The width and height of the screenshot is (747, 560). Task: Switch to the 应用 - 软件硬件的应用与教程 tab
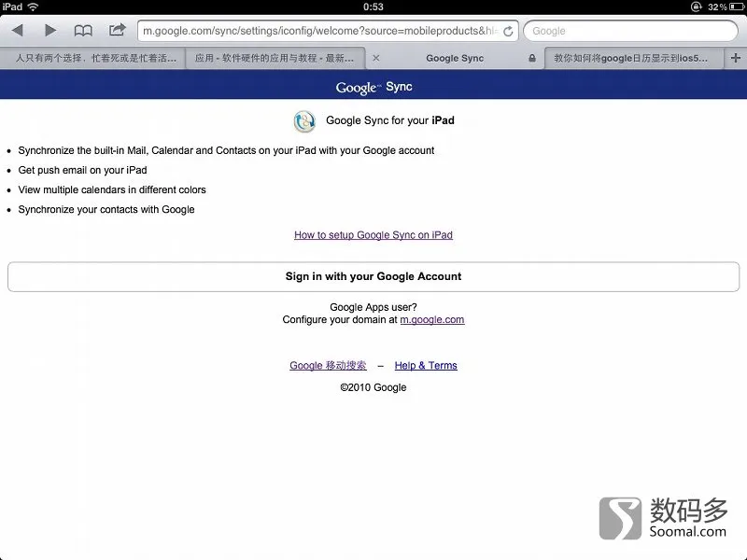tap(275, 58)
